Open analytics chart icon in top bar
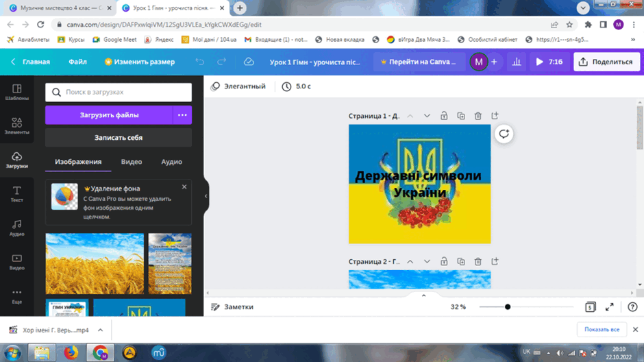Viewport: 644px width, 362px height. [517, 62]
